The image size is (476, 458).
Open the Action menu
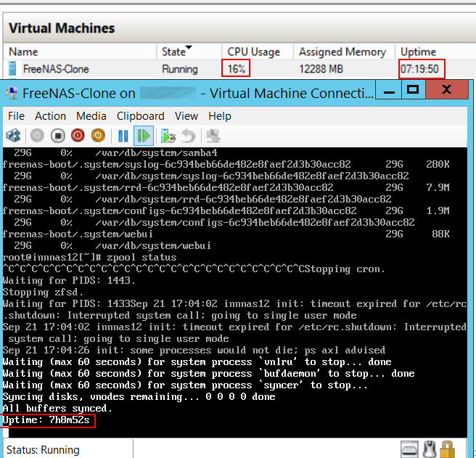click(x=50, y=116)
